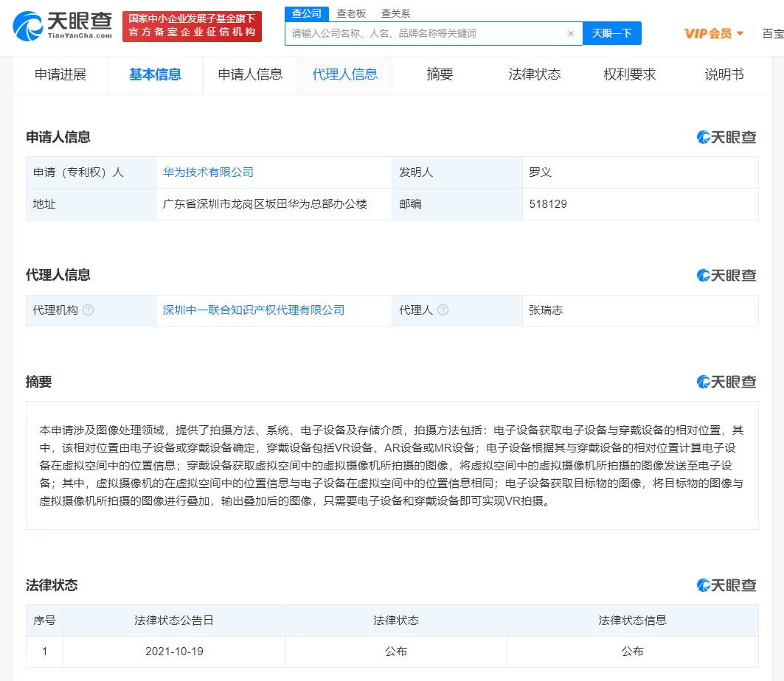Focus the company name search input field
Viewport: 784px width, 681px height.
point(424,33)
